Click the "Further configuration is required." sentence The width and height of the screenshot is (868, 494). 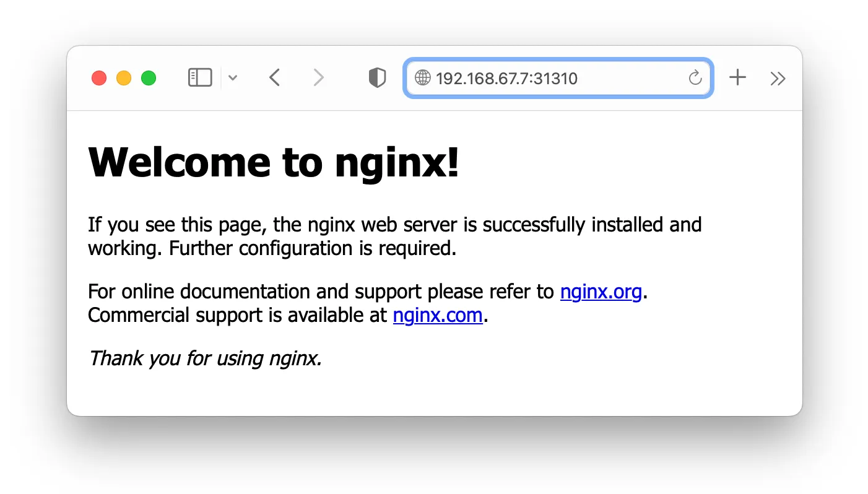tap(313, 248)
